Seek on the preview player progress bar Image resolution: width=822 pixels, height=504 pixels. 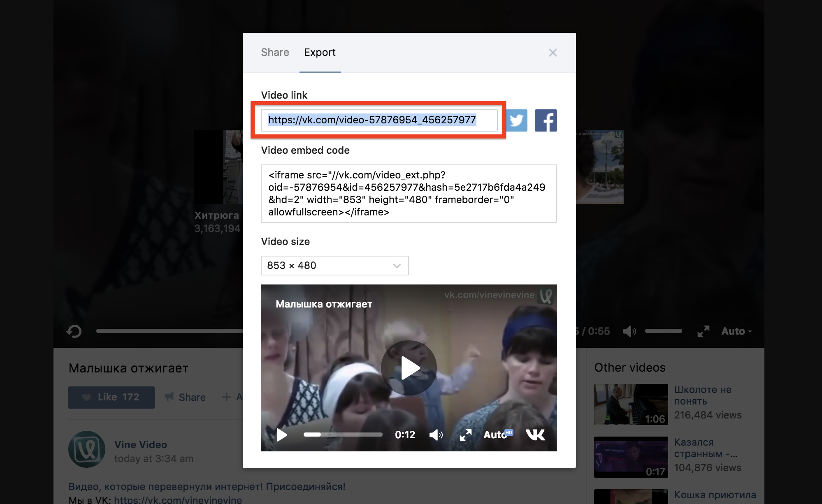point(343,435)
